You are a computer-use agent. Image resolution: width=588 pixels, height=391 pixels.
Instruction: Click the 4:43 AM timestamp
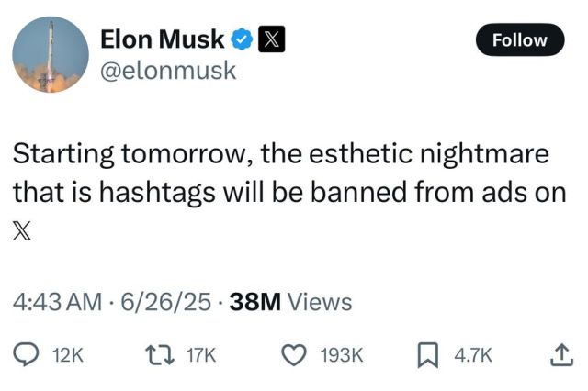point(57,302)
